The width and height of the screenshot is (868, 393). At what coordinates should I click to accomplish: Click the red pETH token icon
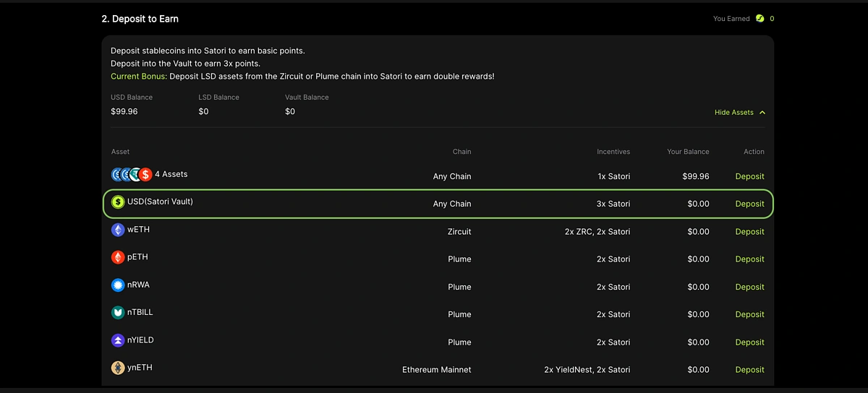pyautogui.click(x=117, y=258)
